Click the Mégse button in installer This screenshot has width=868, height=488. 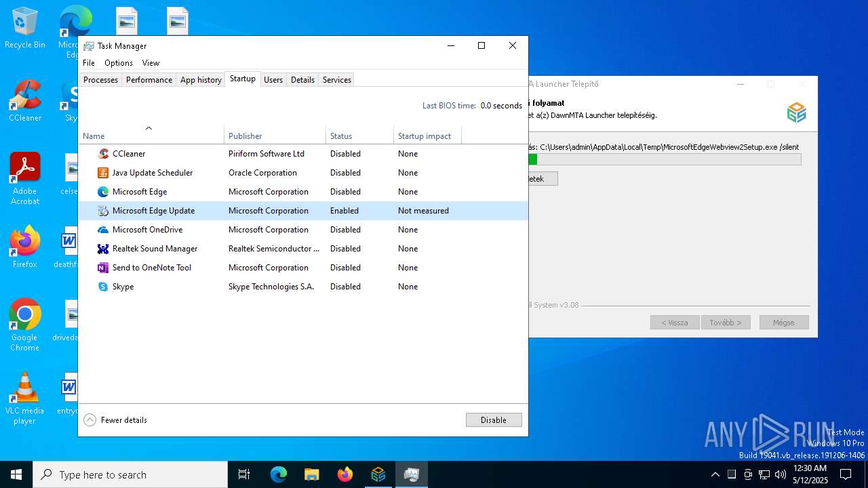[784, 323]
